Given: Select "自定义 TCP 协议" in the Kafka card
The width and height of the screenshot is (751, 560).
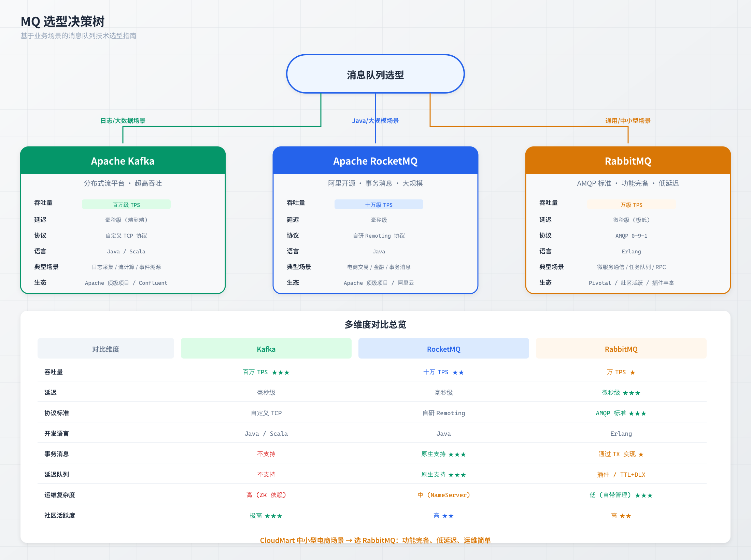Looking at the screenshot, I should [x=126, y=236].
